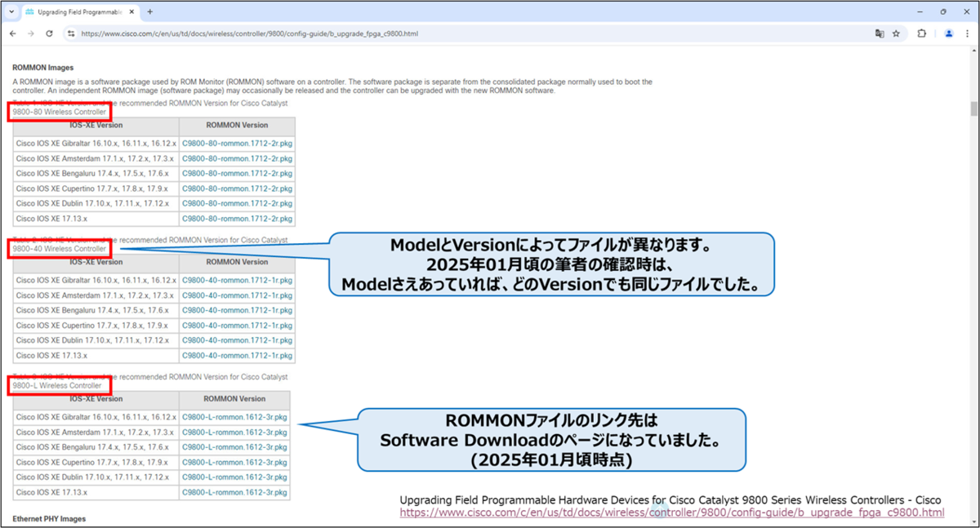Click IOS-XE Version header in 9800-L table

(96, 399)
